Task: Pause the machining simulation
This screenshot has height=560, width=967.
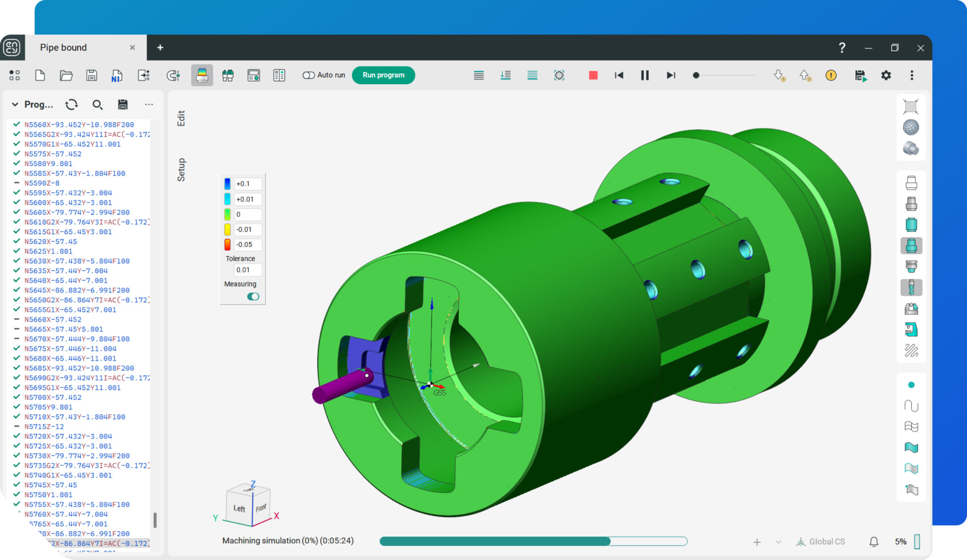Action: point(645,75)
